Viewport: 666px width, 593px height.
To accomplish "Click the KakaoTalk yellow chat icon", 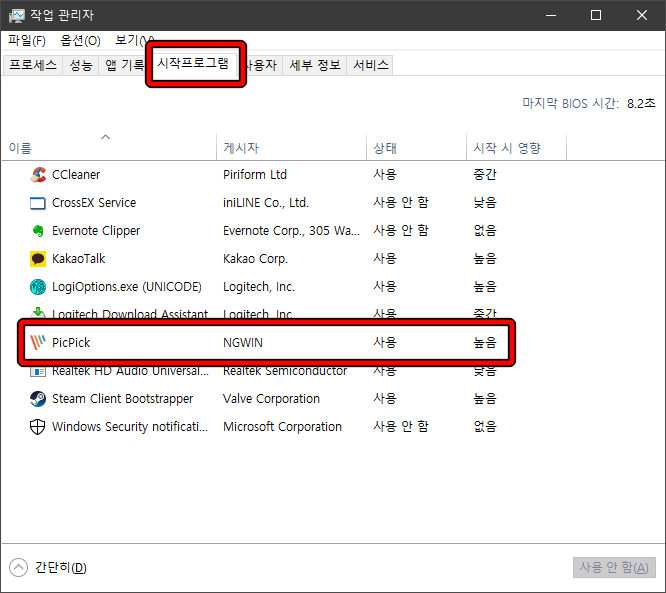I will (38, 259).
